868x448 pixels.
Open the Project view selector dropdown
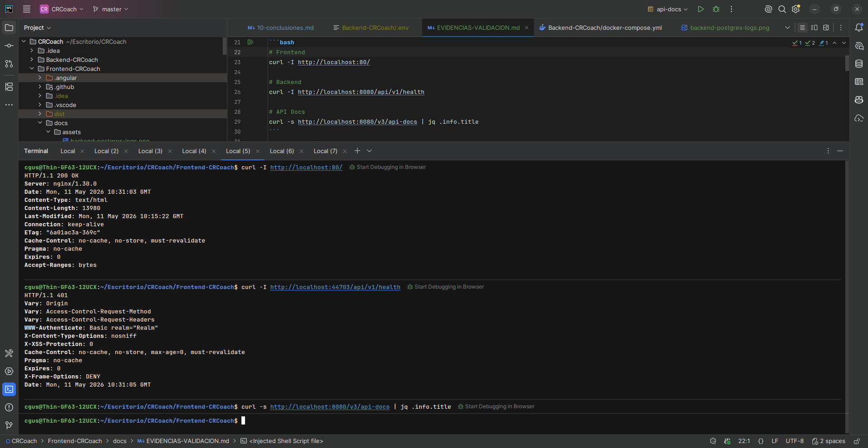point(37,28)
